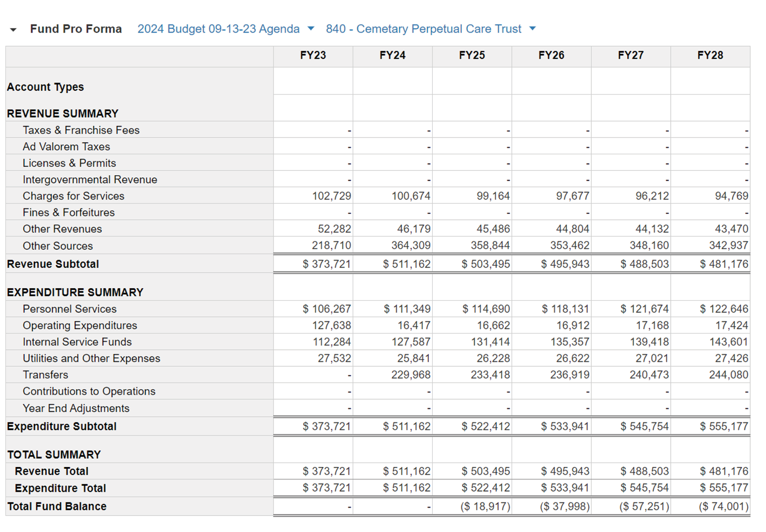This screenshot has height=532, width=766.
Task: Click the Total Fund Balance row label
Action: pos(57,506)
